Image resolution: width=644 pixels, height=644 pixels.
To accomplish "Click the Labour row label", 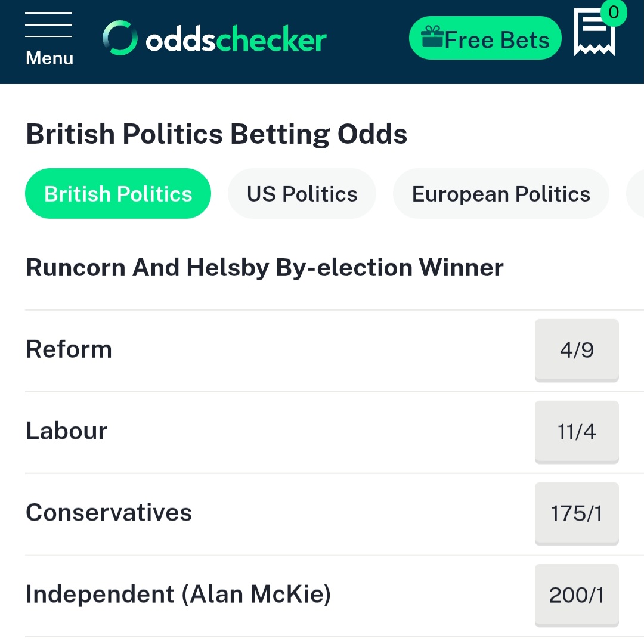I will pyautogui.click(x=67, y=431).
